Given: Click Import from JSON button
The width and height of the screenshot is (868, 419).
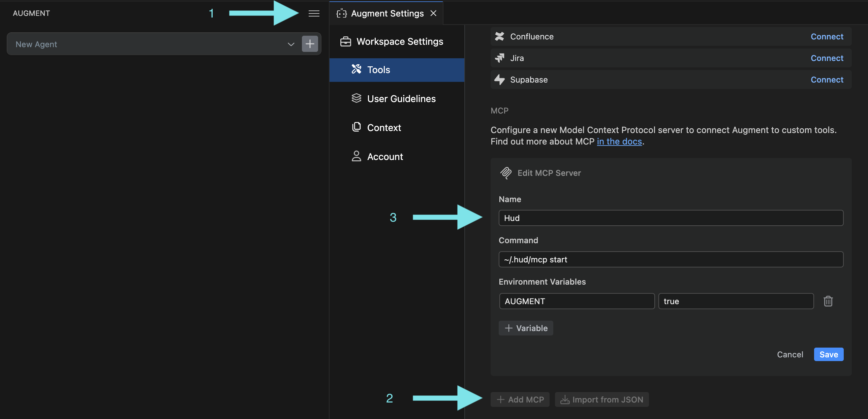Looking at the screenshot, I should point(602,399).
